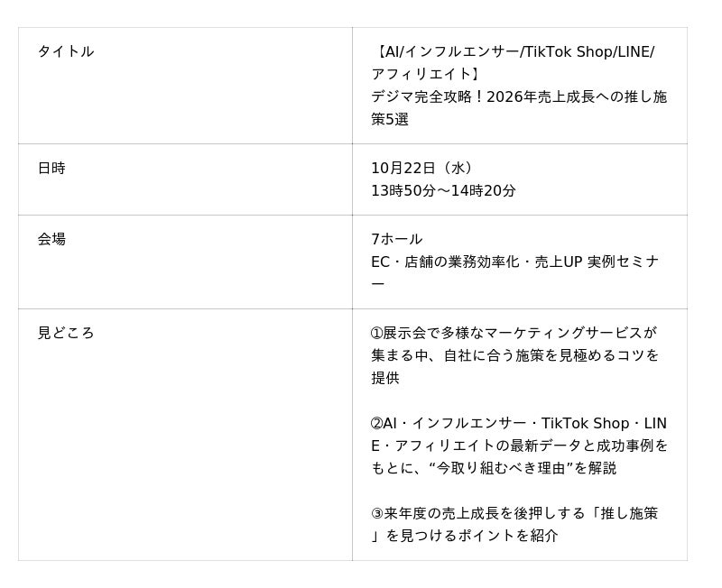The width and height of the screenshot is (722, 588).
Task: Click the line starting 【AI/インフルエンサー
Action: click(513, 51)
